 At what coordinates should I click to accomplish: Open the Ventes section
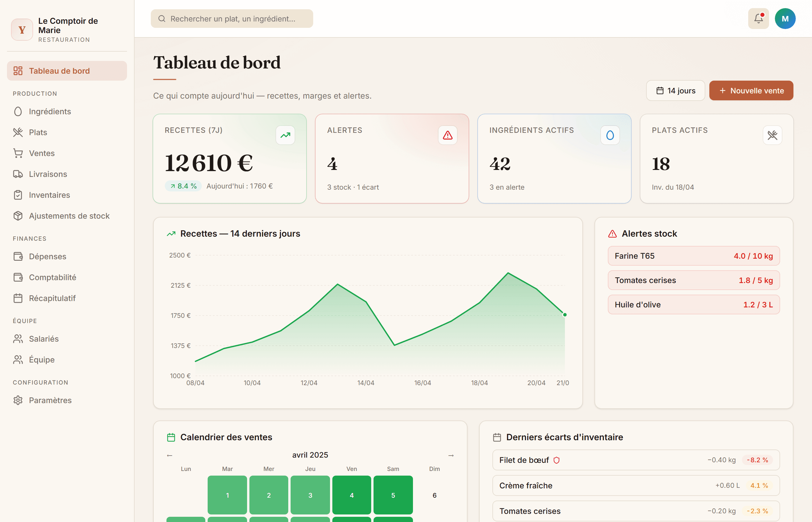(x=67, y=153)
